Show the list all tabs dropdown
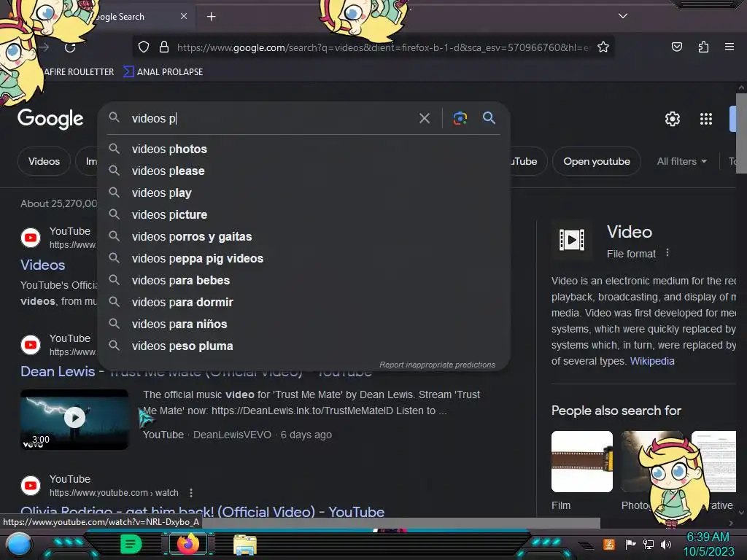 623,16
